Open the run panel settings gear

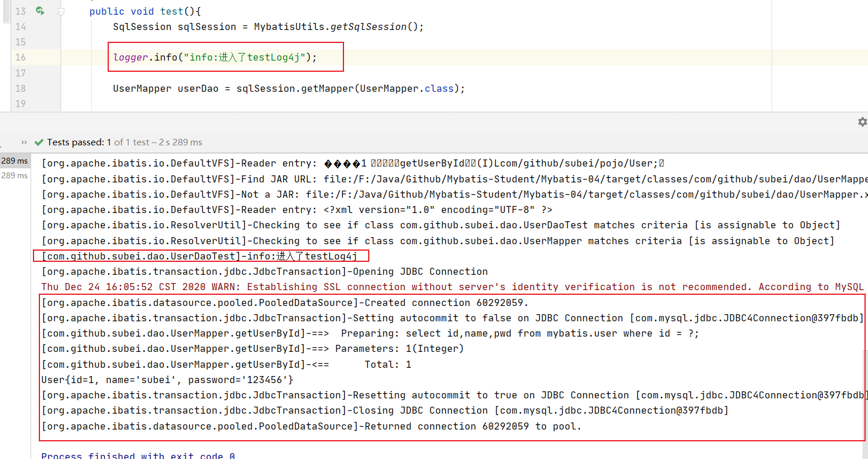coord(862,122)
